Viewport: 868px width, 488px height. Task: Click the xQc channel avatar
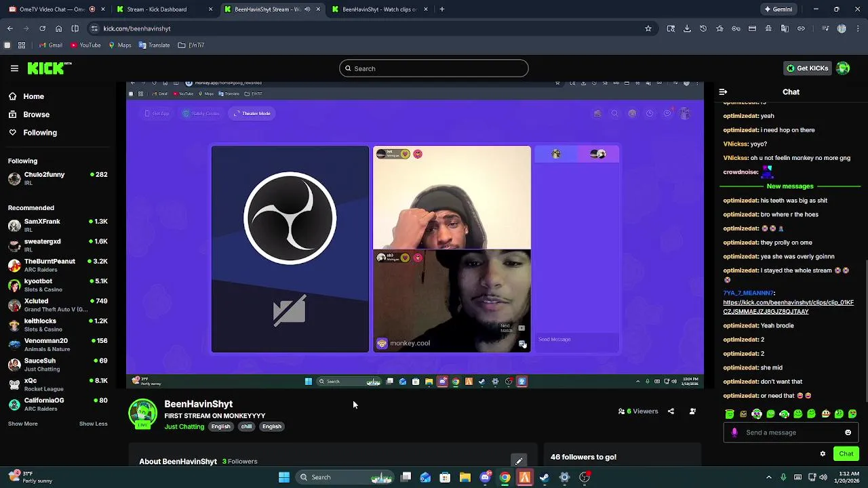tap(14, 384)
